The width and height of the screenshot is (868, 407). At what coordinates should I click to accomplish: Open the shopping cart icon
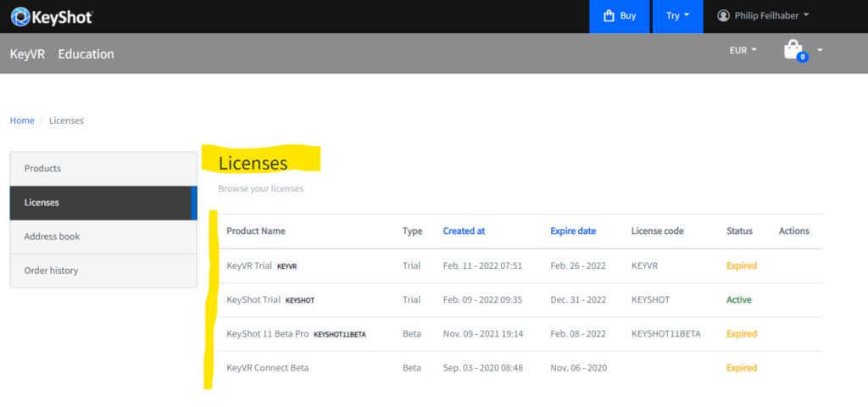click(793, 49)
